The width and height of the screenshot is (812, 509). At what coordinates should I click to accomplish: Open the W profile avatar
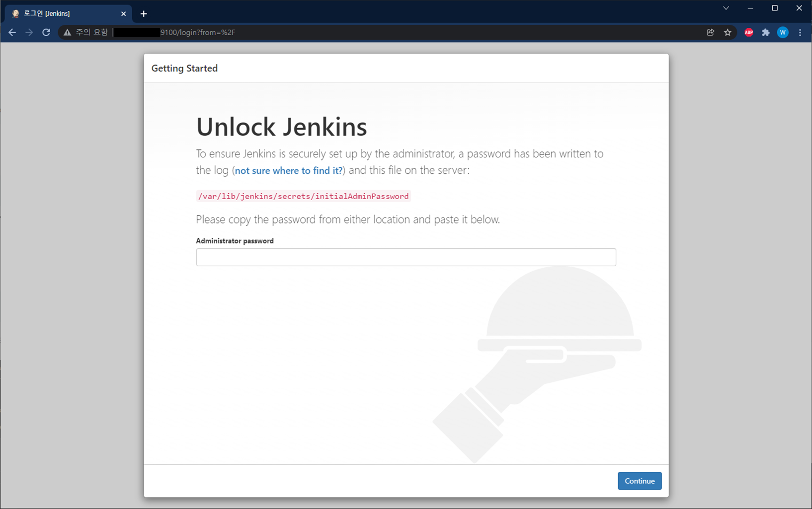pos(783,32)
